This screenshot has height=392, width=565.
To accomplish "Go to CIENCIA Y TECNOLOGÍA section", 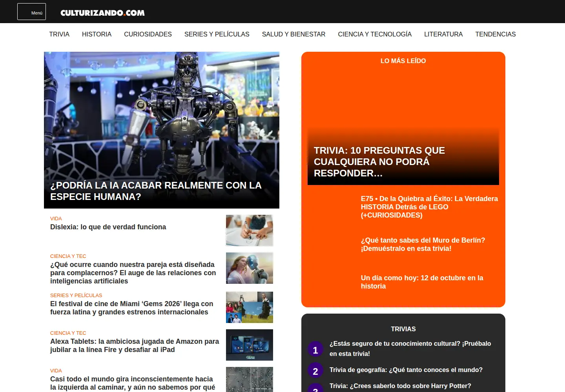I will point(375,34).
